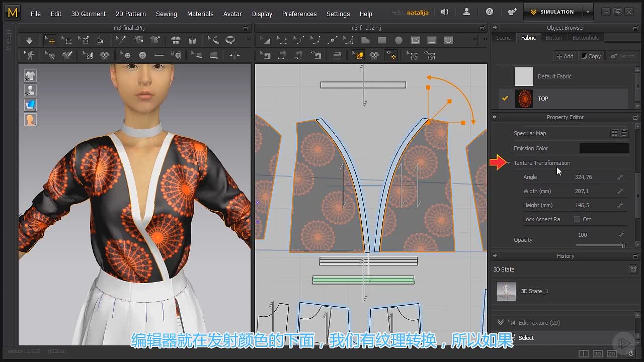
Task: Toggle the volume speaker icon
Action: pyautogui.click(x=445, y=12)
